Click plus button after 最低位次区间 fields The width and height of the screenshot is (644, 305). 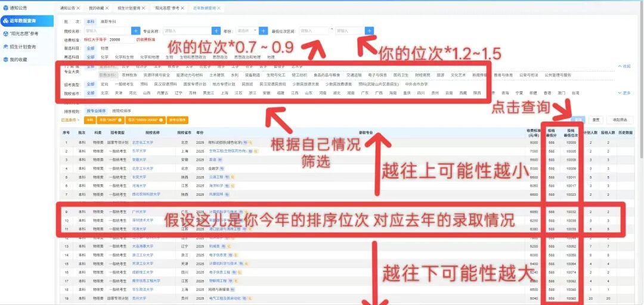click(369, 31)
